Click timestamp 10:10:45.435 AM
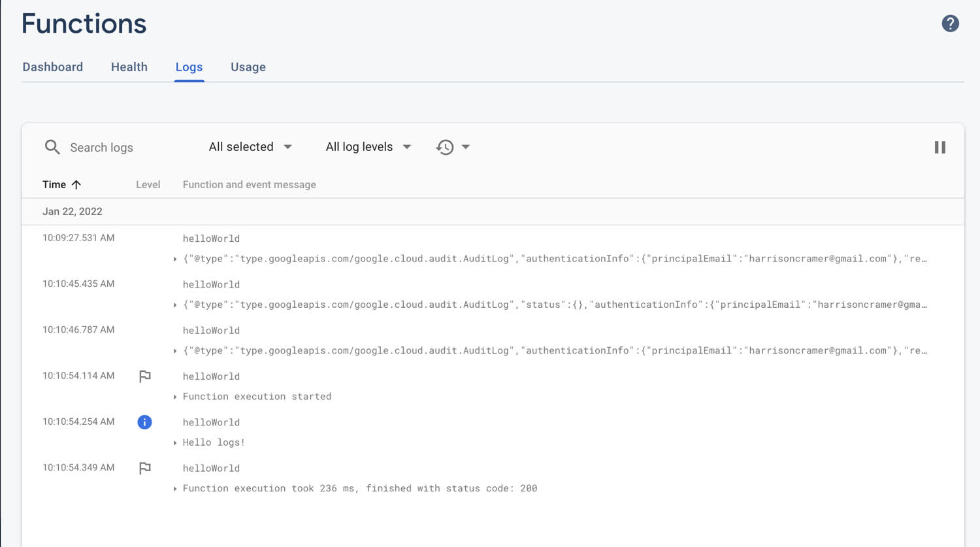The image size is (980, 547). pyautogui.click(x=78, y=284)
